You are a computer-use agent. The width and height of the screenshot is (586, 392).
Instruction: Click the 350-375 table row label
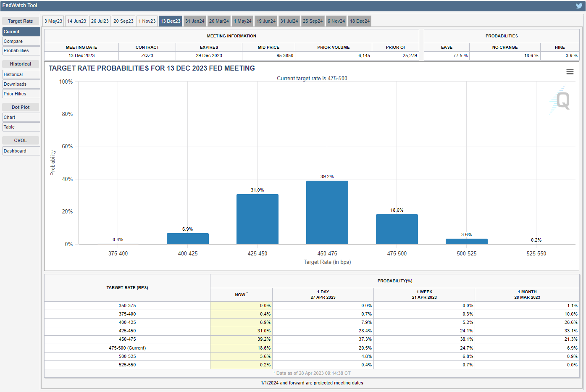coord(127,305)
